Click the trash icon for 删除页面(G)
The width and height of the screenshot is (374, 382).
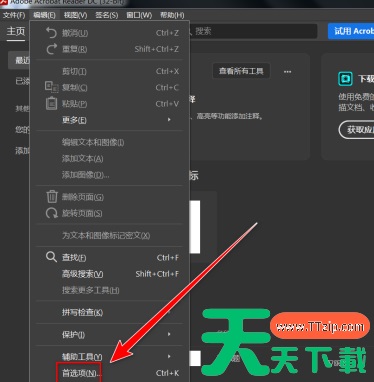(x=52, y=197)
